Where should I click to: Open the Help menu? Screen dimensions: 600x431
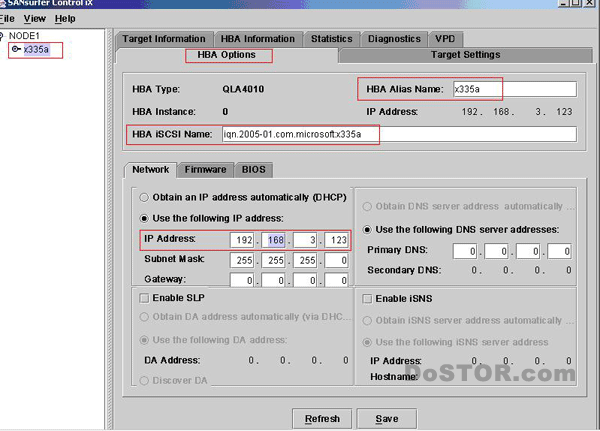coord(65,18)
